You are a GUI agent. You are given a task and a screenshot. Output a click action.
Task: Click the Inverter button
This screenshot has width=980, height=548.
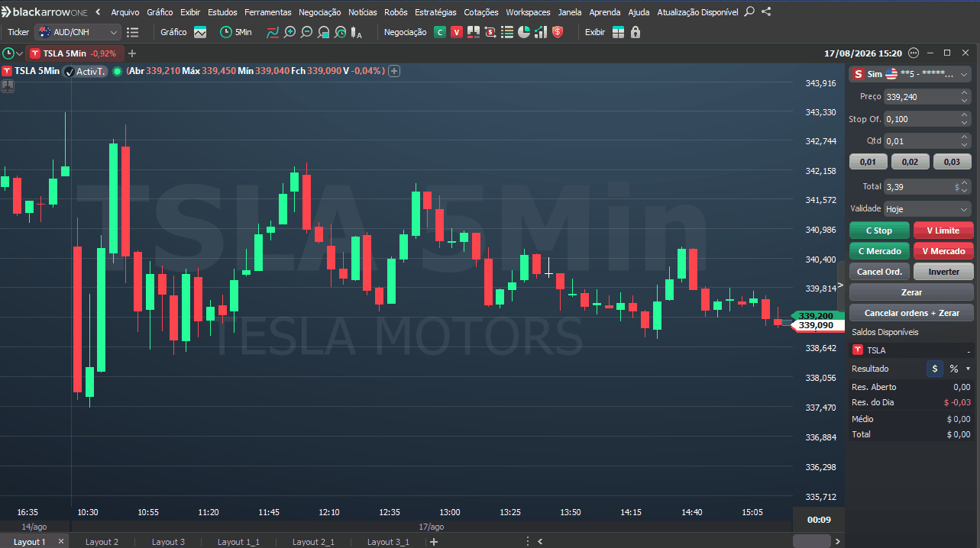click(x=943, y=272)
